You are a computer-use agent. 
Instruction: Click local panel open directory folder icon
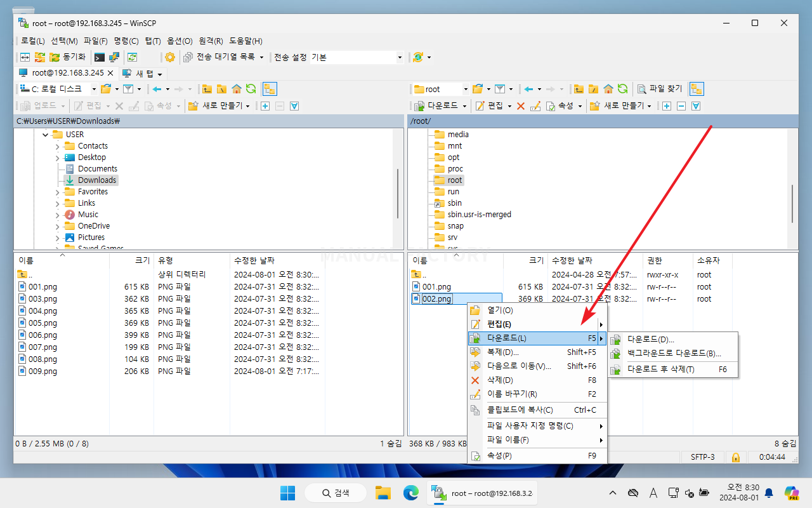coord(106,89)
